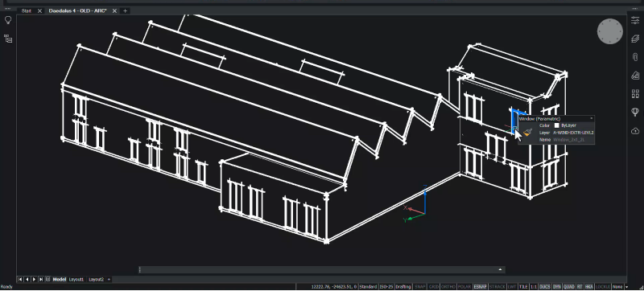
Task: Toggle LOCKUI in status bar
Action: coord(603,287)
